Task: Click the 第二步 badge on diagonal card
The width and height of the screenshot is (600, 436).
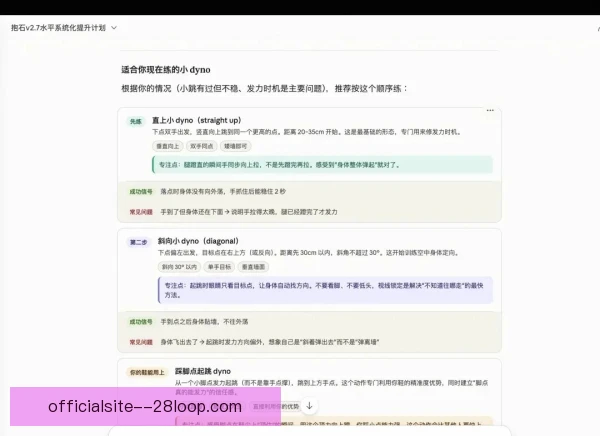Action: point(138,242)
